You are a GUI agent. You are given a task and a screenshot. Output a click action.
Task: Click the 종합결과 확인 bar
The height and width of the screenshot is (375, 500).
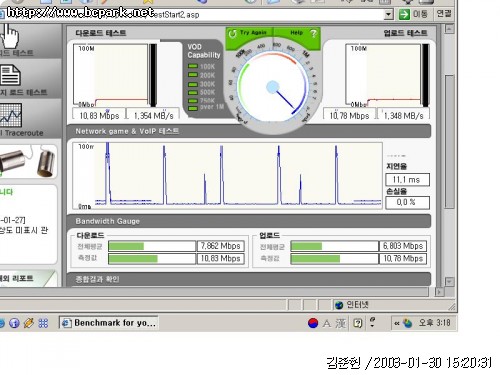coord(249,279)
